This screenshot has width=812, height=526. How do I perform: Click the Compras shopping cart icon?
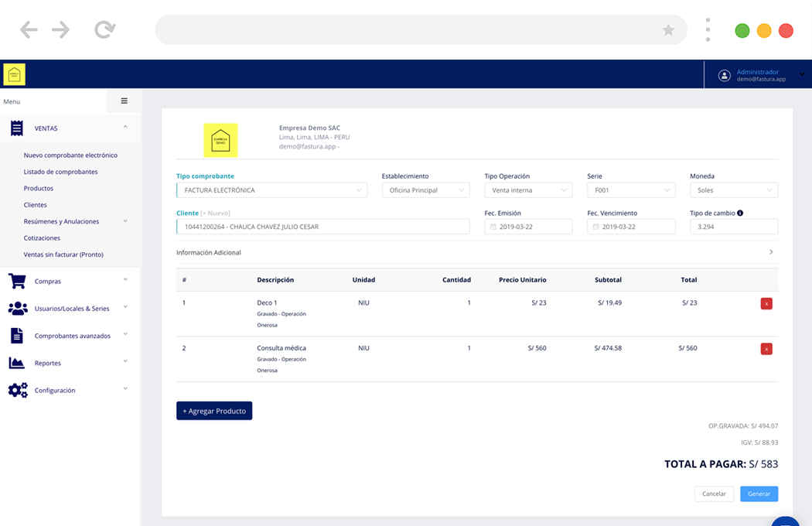(17, 282)
